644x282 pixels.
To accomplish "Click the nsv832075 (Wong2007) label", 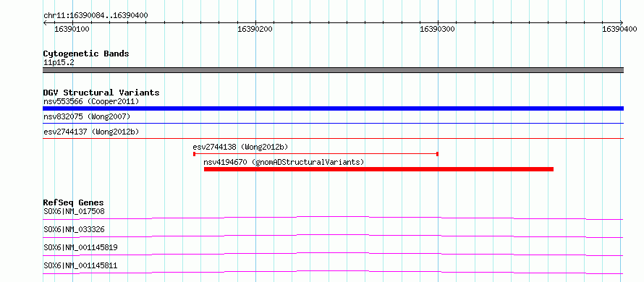I will pos(87,116).
